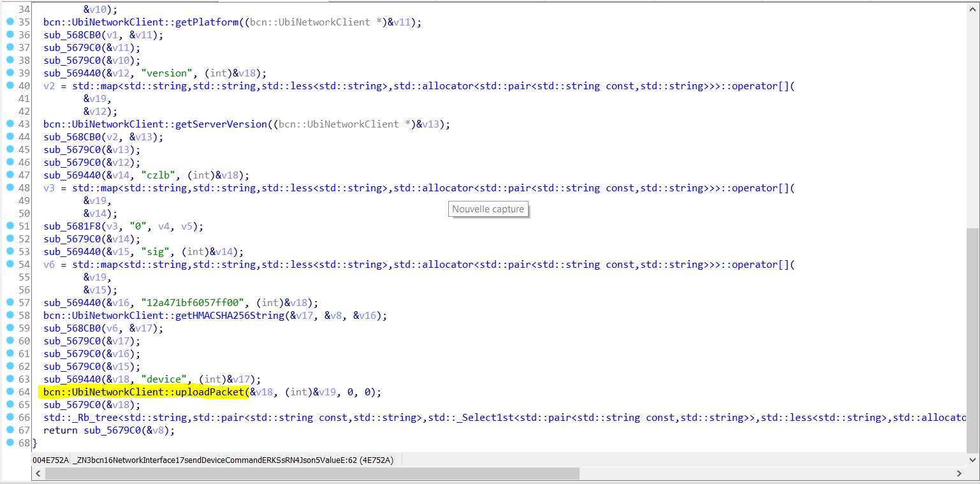Click the blue dot beside line 40
Viewport: 980px width, 484px height.
pos(10,85)
